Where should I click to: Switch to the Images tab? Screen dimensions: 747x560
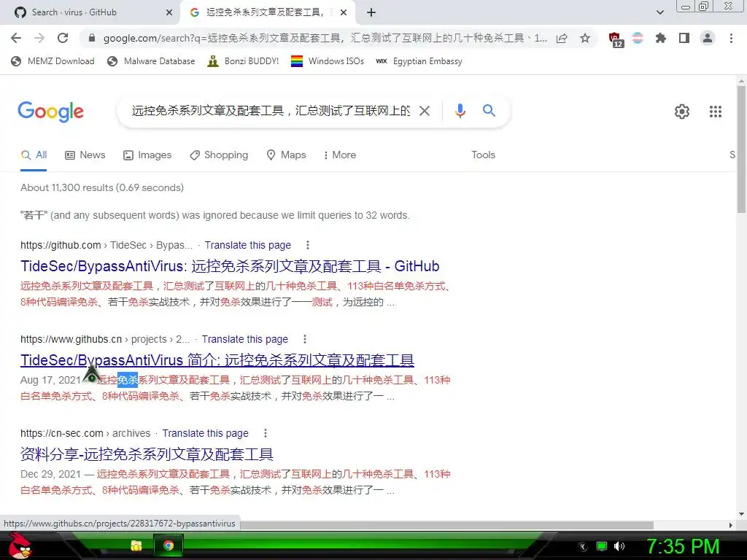[x=147, y=155]
